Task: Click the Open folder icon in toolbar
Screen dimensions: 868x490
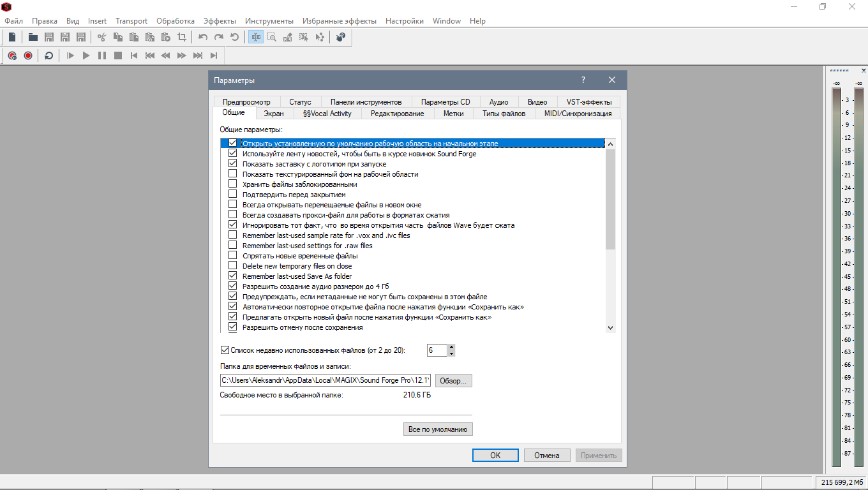Action: [x=33, y=37]
